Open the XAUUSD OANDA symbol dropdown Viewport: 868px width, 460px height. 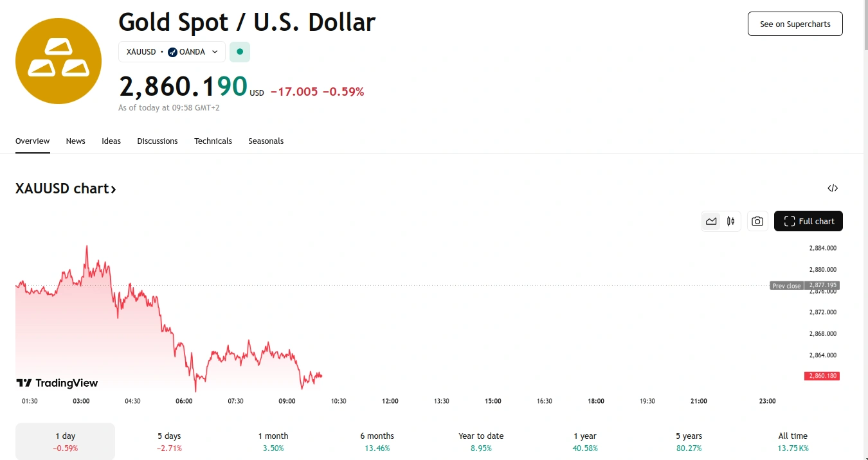pos(172,52)
